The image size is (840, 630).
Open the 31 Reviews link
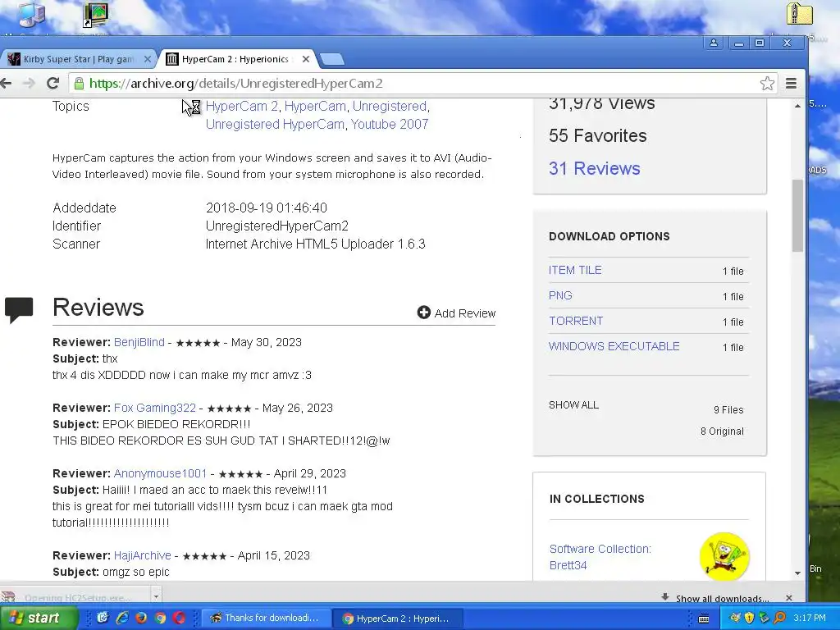pyautogui.click(x=594, y=168)
